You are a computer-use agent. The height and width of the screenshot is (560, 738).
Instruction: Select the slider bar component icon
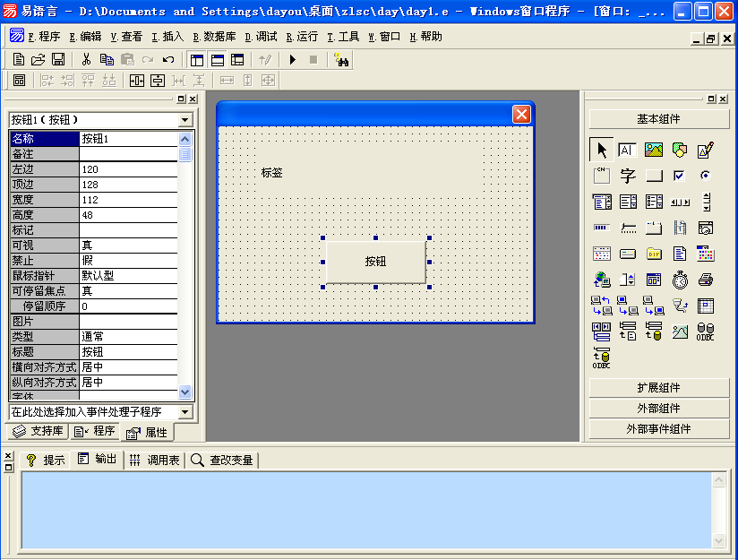tap(627, 228)
